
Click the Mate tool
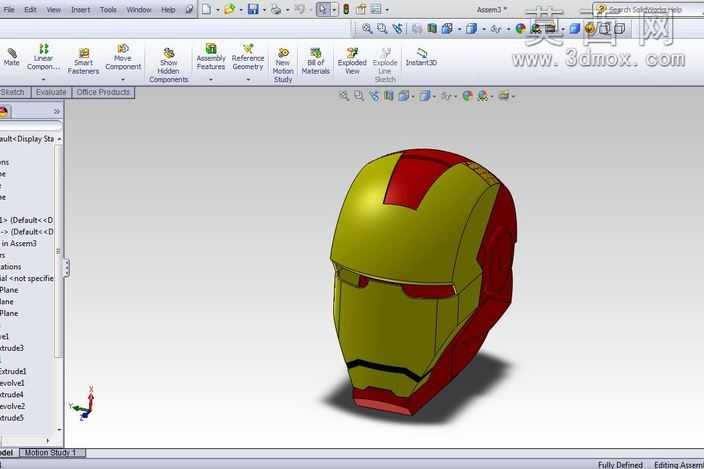click(12, 57)
